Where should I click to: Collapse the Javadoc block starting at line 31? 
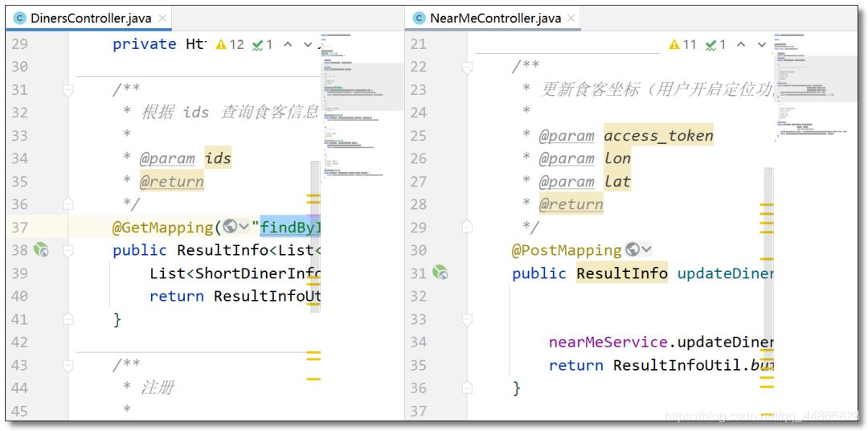tap(68, 89)
